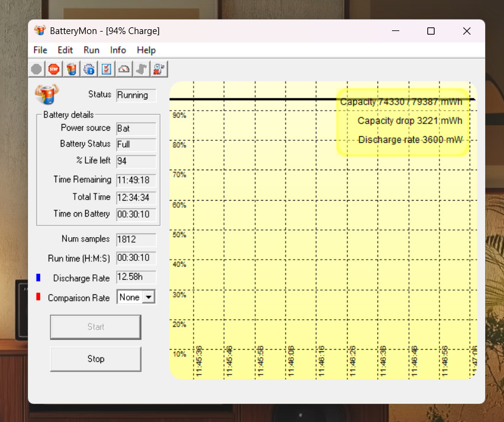
Task: Close the BatteryMon window
Action: click(467, 31)
